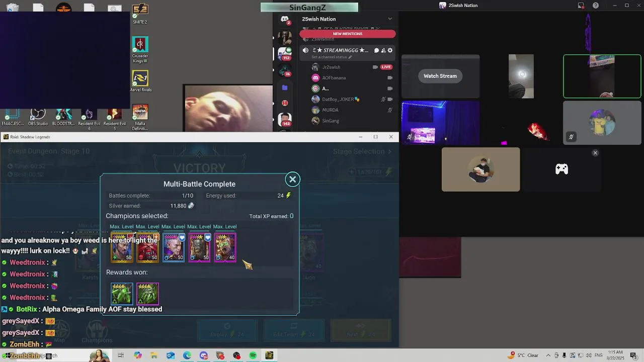Open avatar tile with yellow shirt

[602, 123]
